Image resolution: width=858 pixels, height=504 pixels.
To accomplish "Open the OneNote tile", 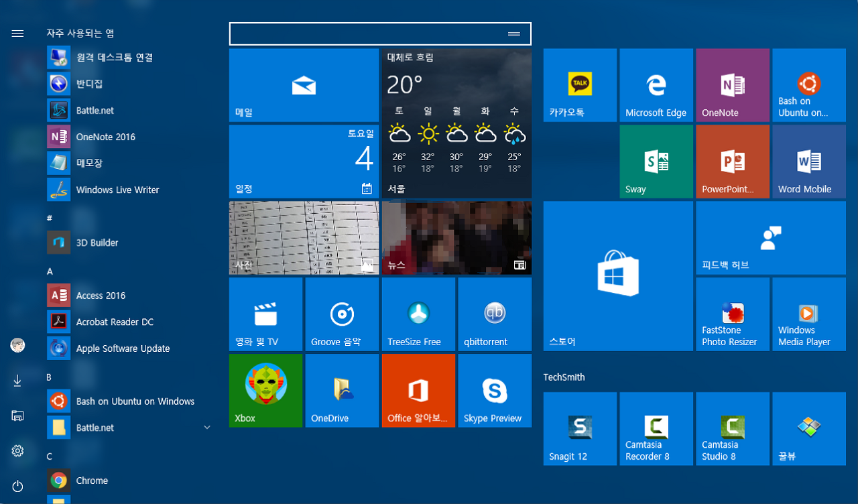I will [733, 85].
